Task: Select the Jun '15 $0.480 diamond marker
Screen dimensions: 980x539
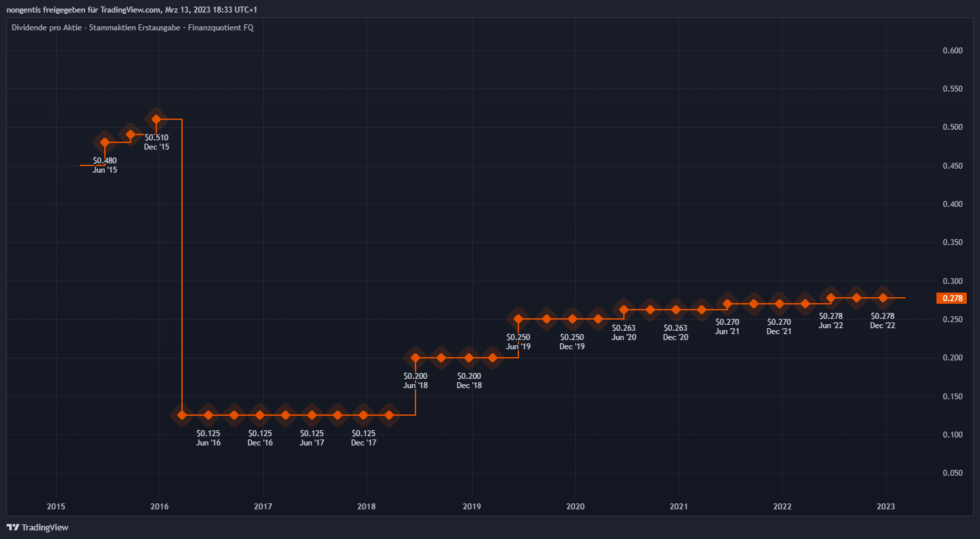Action: (x=105, y=142)
